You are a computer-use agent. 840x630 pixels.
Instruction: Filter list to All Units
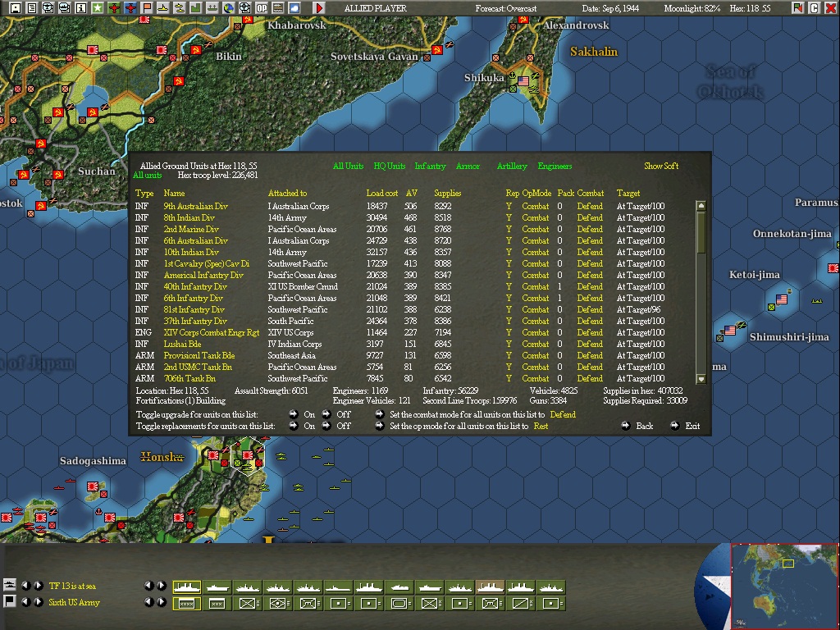(x=348, y=166)
